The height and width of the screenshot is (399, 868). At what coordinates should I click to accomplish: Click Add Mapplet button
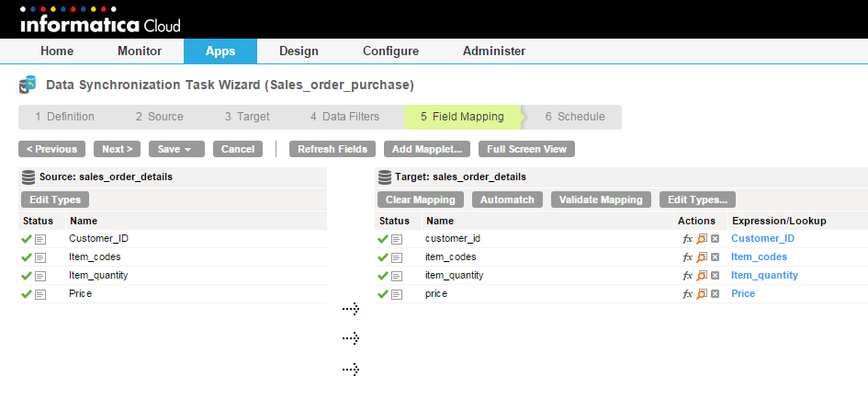pyautogui.click(x=427, y=149)
